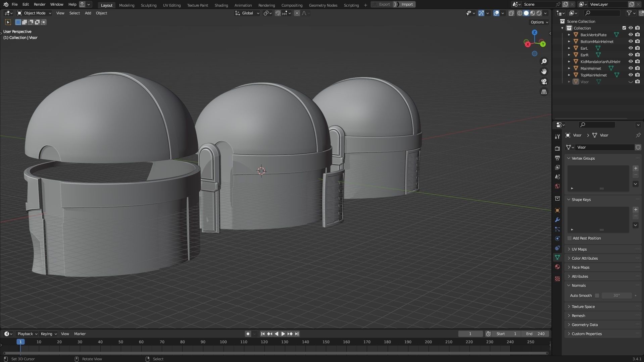Hide BackVentsPlate in viewport using eye icon

point(631,35)
